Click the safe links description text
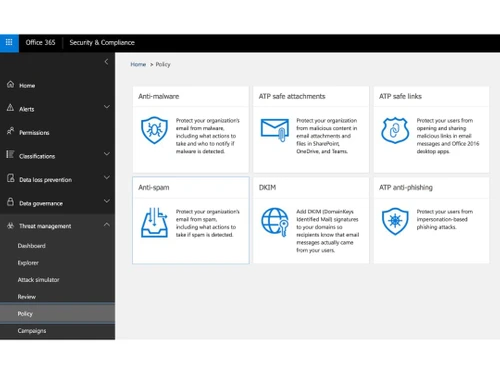This screenshot has height=375, width=500. [448, 136]
